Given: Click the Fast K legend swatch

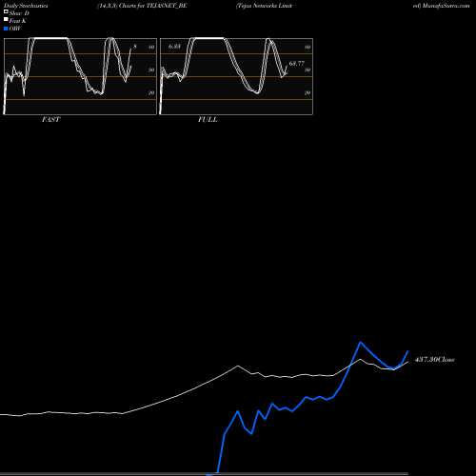Looking at the screenshot, I should 6,19.
